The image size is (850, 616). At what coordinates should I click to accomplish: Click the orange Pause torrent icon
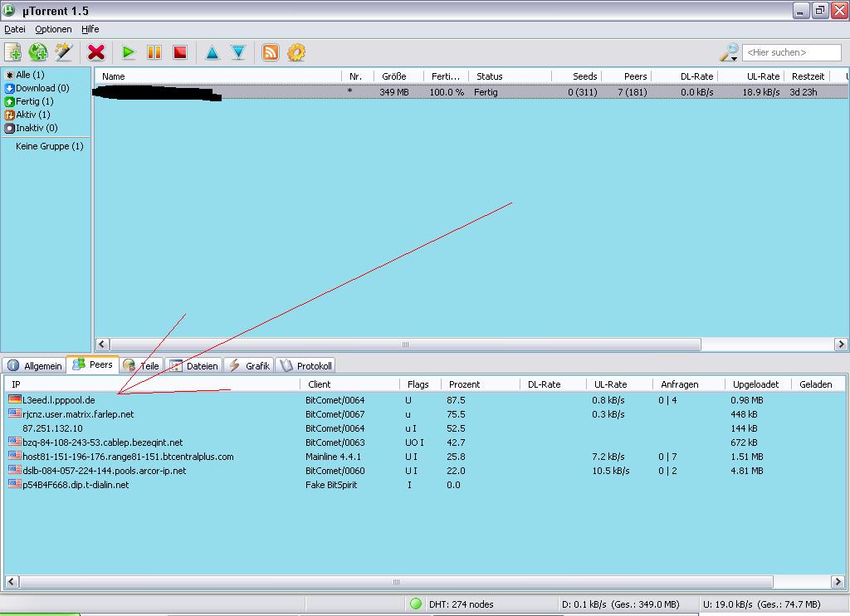(x=154, y=52)
